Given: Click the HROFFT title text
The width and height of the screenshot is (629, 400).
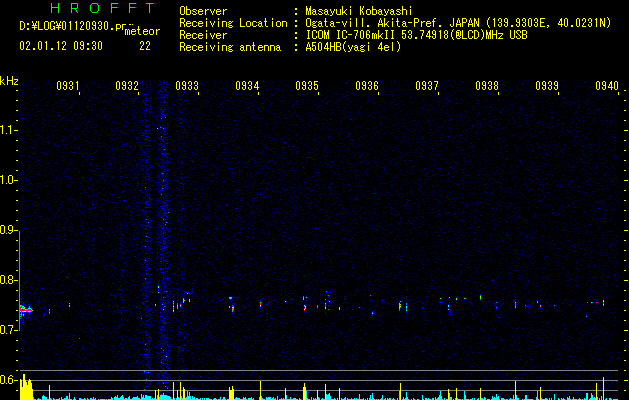Looking at the screenshot, I should tap(103, 8).
